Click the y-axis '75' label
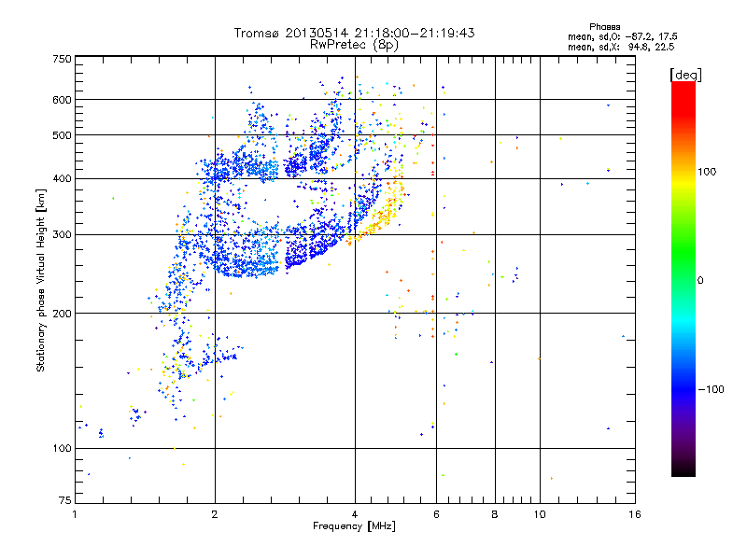The height and width of the screenshot is (560, 747). tap(65, 500)
